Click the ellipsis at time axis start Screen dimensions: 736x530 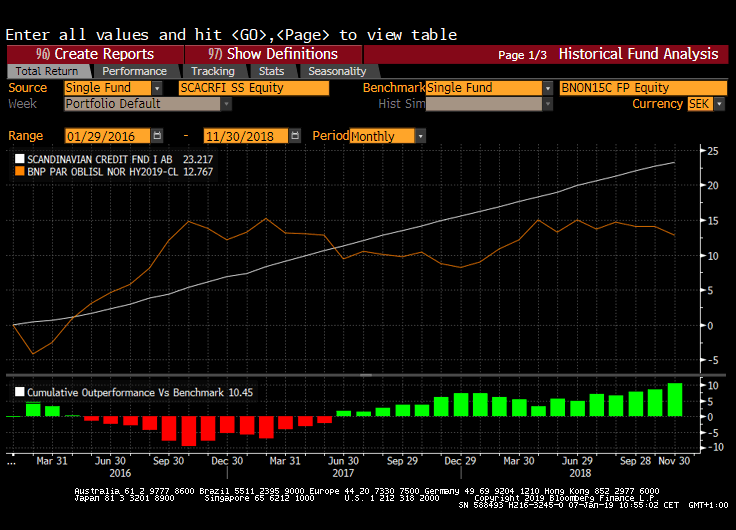pos(12,462)
